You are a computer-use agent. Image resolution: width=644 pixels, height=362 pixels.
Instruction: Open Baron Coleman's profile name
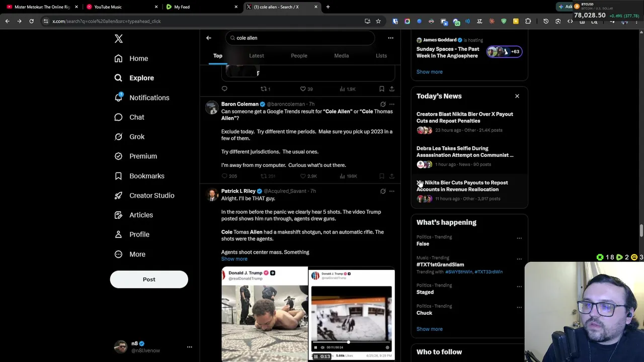coord(240,104)
